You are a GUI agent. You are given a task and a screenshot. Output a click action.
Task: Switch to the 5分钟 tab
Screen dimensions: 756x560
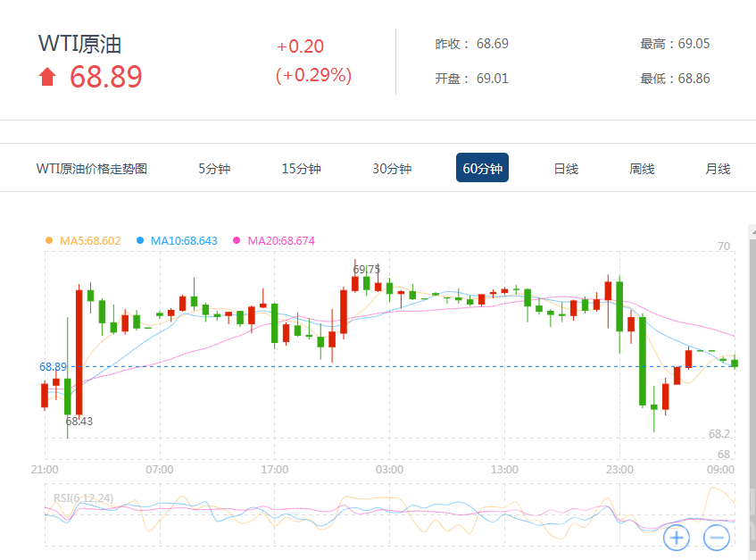click(214, 168)
